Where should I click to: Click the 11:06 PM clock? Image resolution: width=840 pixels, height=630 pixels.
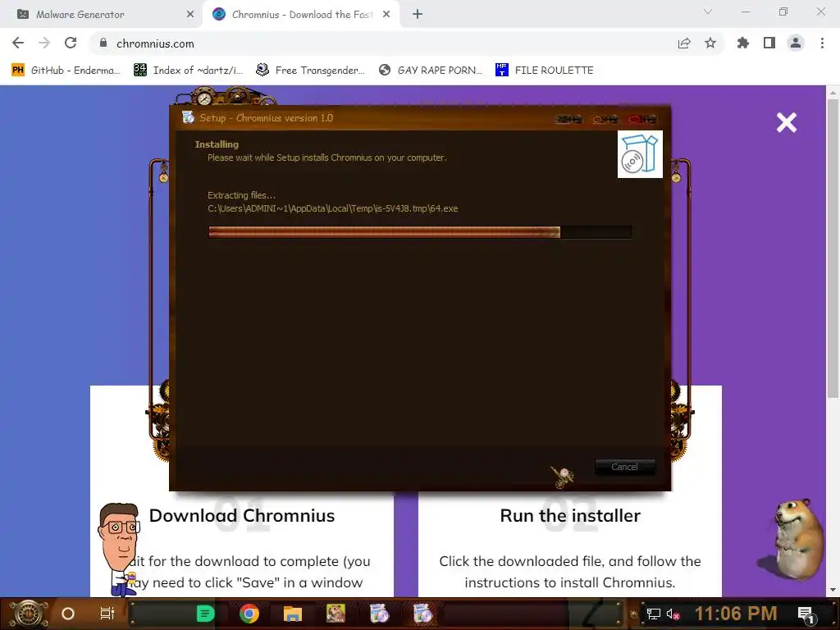point(736,614)
